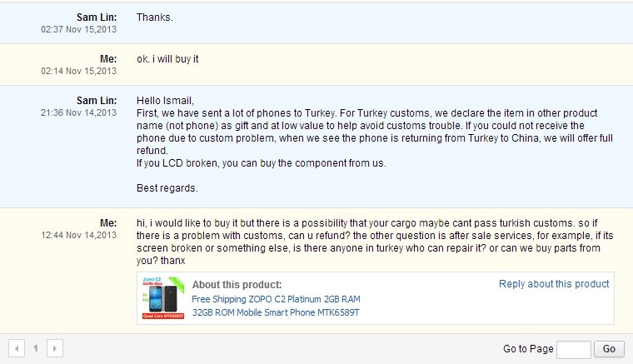
Task: Click the next page arrow icon
Action: 54,349
